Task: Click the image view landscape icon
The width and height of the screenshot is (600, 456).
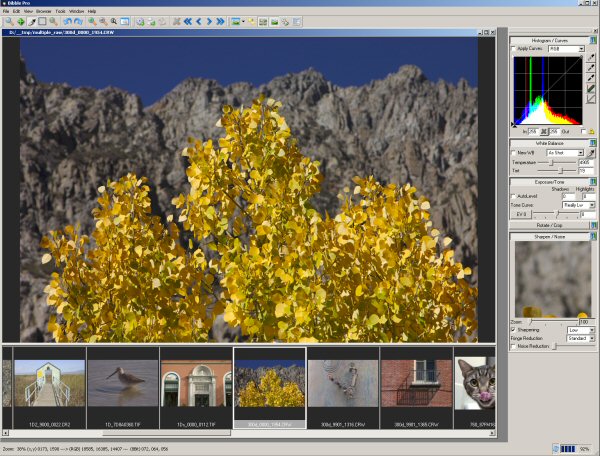Action: tap(235, 22)
